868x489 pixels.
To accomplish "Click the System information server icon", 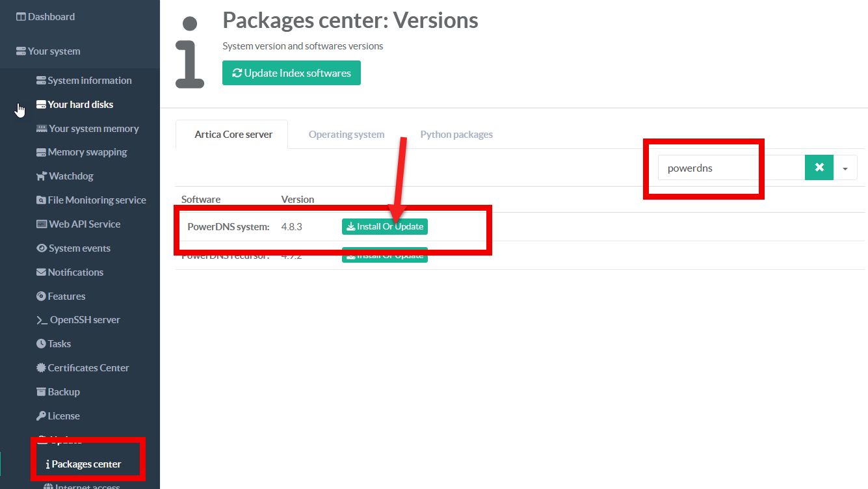I will pos(41,81).
